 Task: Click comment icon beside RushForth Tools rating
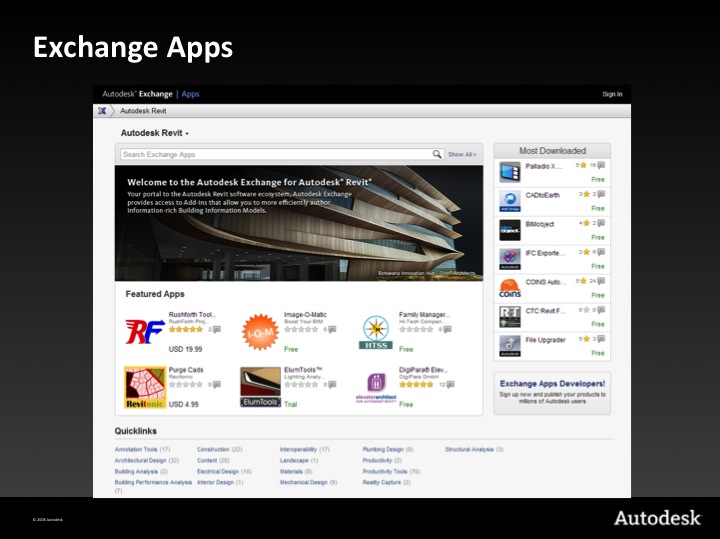click(217, 329)
